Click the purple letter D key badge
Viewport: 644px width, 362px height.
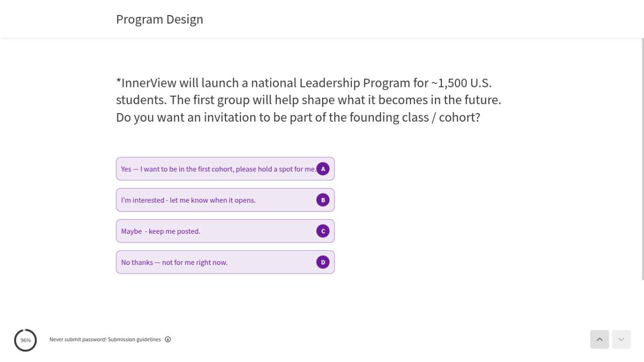[323, 262]
